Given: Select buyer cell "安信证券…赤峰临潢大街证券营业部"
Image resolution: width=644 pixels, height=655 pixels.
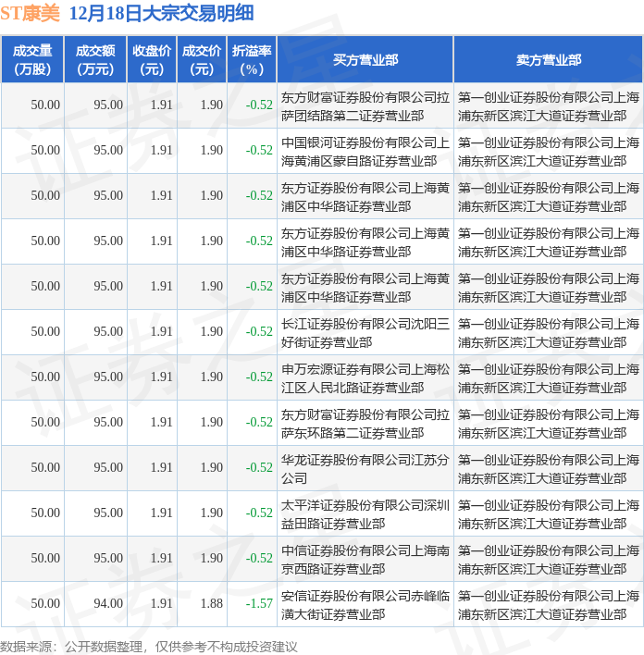Looking at the screenshot, I should coord(365,605).
